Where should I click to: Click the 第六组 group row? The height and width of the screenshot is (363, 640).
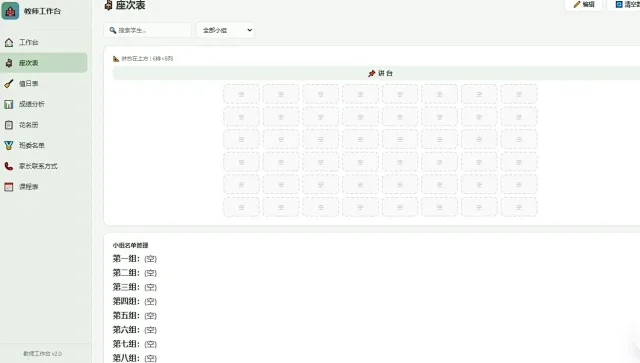click(135, 330)
